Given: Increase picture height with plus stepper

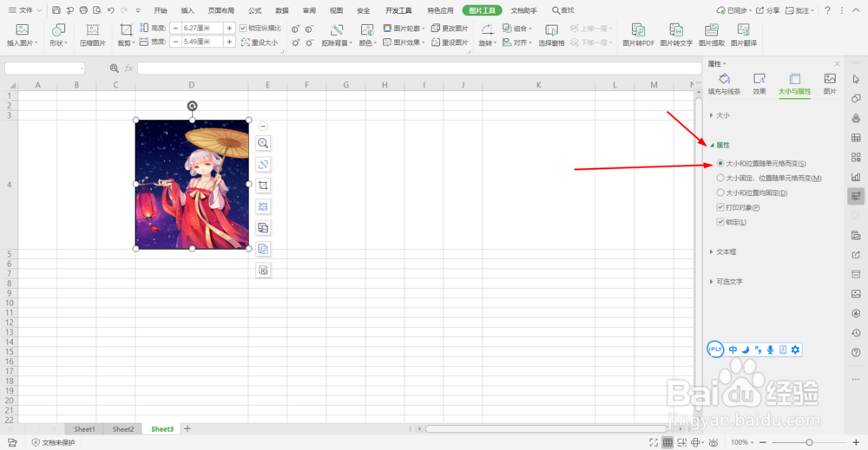Looking at the screenshot, I should point(229,28).
